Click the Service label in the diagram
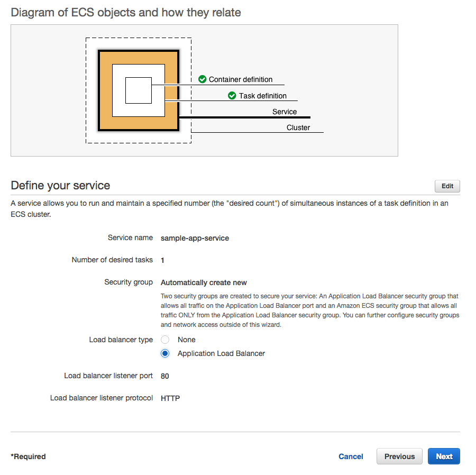This screenshot has width=476, height=475. click(x=285, y=112)
